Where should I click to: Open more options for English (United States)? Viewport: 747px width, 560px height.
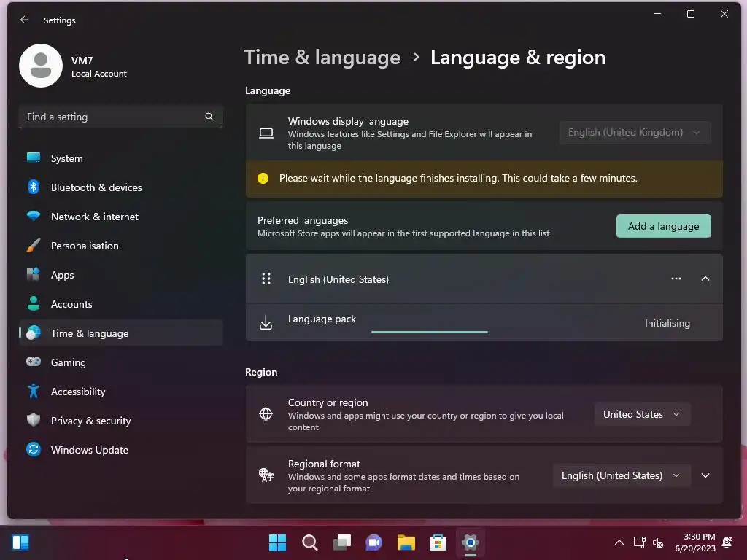(x=676, y=279)
